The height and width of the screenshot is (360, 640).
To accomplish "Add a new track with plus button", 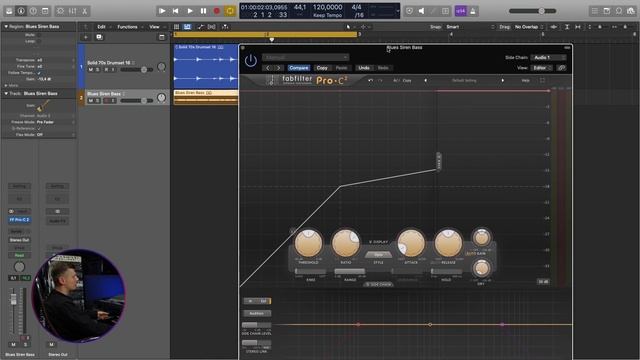I will pos(86,37).
